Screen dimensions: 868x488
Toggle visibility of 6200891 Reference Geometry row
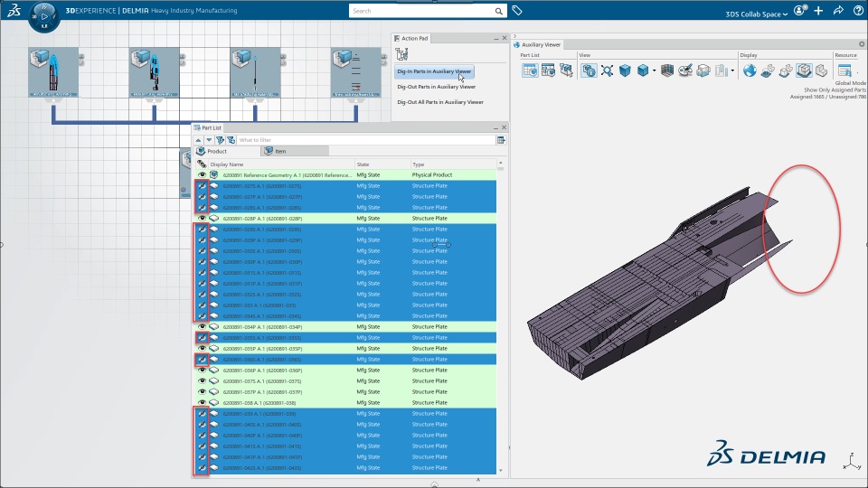tap(202, 174)
